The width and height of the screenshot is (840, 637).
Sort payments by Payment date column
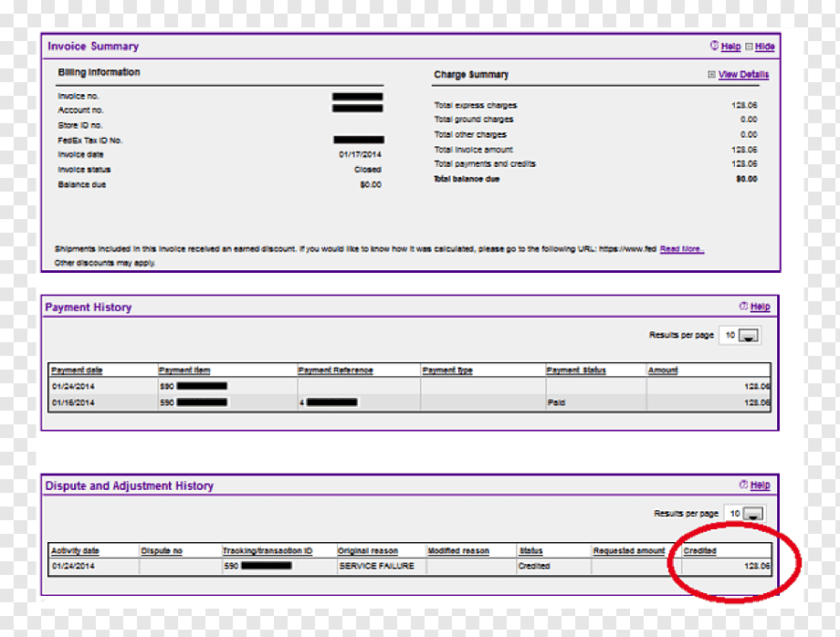click(x=77, y=370)
